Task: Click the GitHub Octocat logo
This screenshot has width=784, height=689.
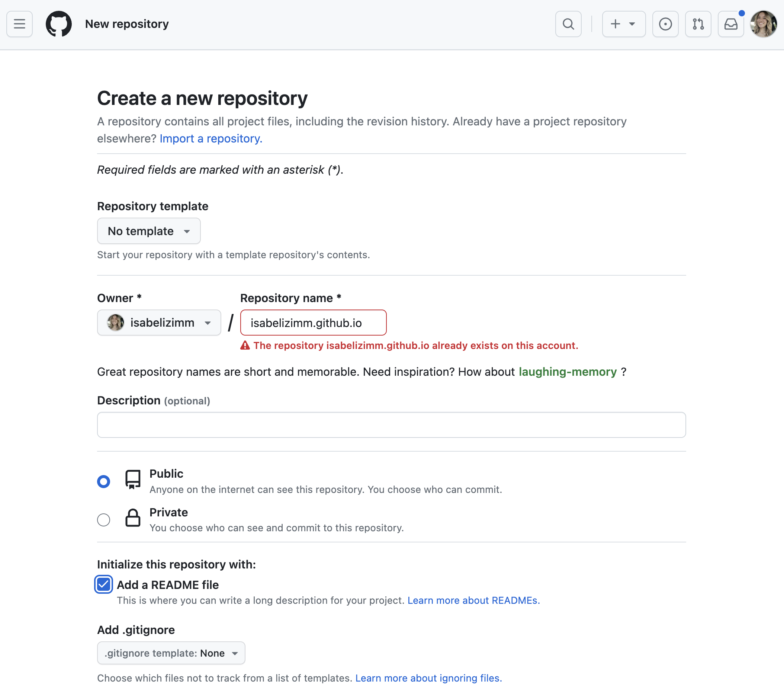Action: click(58, 24)
